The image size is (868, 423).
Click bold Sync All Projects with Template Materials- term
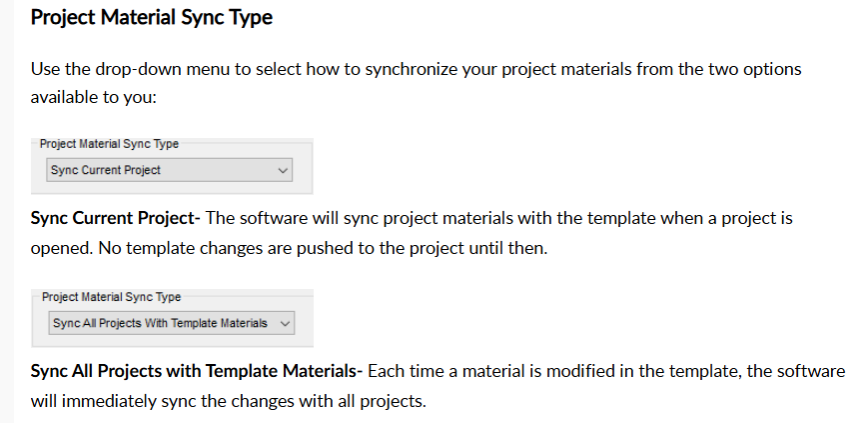[197, 371]
